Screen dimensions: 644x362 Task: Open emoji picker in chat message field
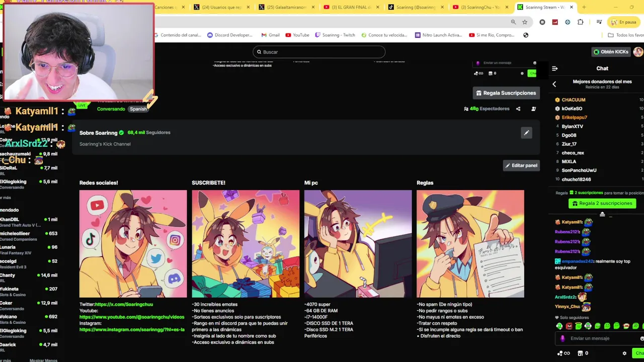[641, 338]
